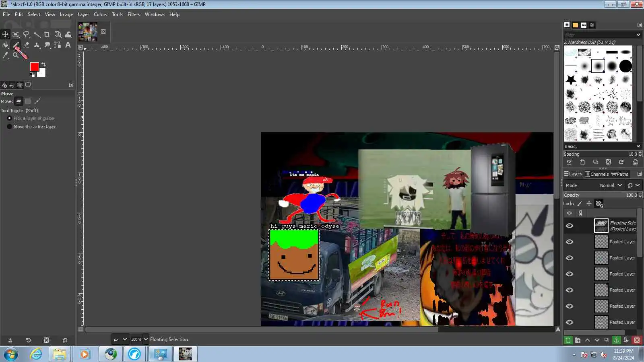The image size is (644, 362).
Task: Toggle lock alpha channel for layer
Action: tap(599, 204)
